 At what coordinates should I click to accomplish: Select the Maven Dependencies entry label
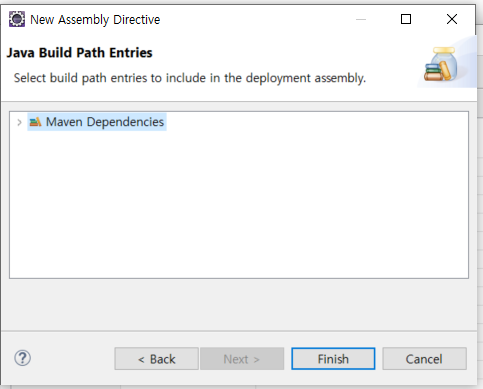(x=105, y=122)
